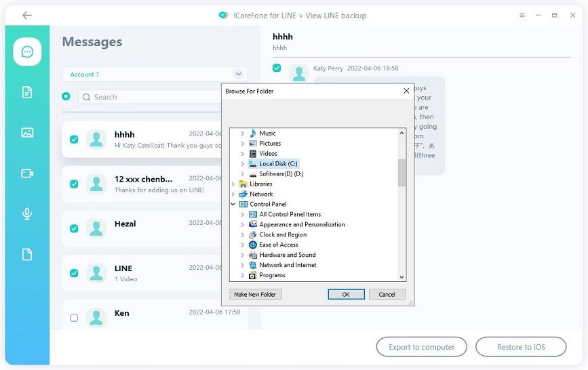Toggle the select-all checkbox beside Search
The height and width of the screenshot is (370, 588).
click(x=66, y=96)
